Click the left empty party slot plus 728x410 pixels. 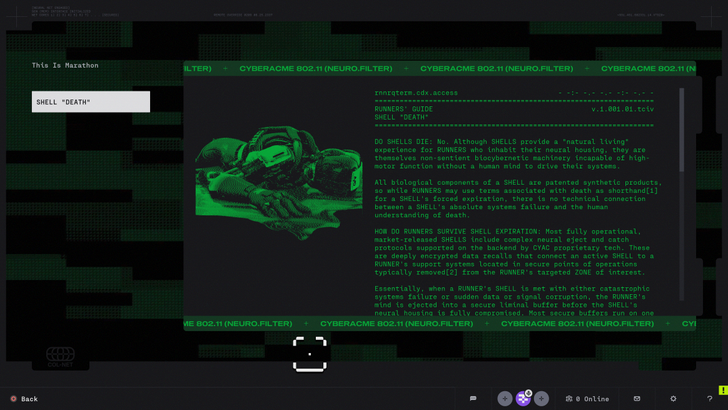pos(505,398)
